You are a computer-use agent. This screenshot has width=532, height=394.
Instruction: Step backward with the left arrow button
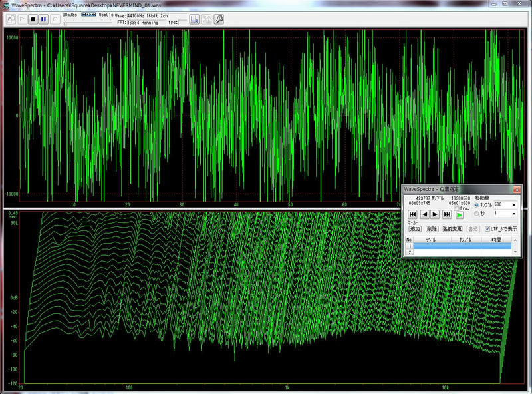point(424,214)
